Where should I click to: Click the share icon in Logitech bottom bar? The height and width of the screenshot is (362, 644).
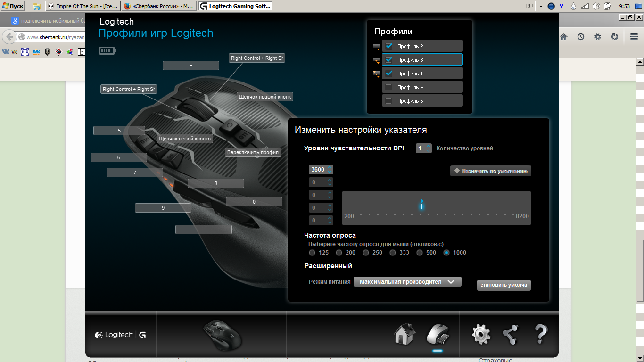point(510,335)
